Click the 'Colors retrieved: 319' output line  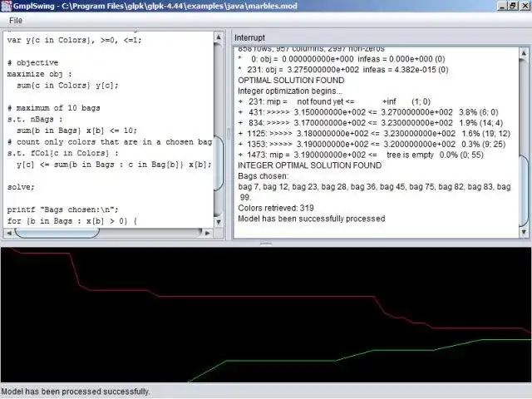(276, 208)
